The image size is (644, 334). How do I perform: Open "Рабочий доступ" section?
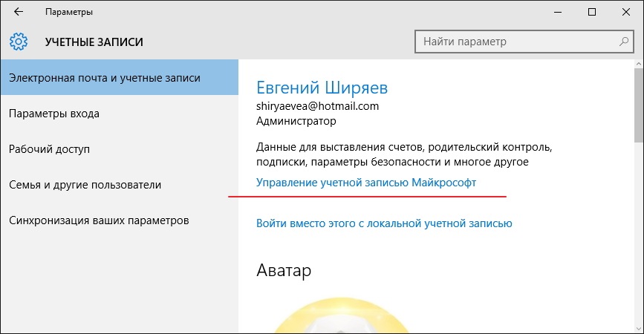(120, 149)
